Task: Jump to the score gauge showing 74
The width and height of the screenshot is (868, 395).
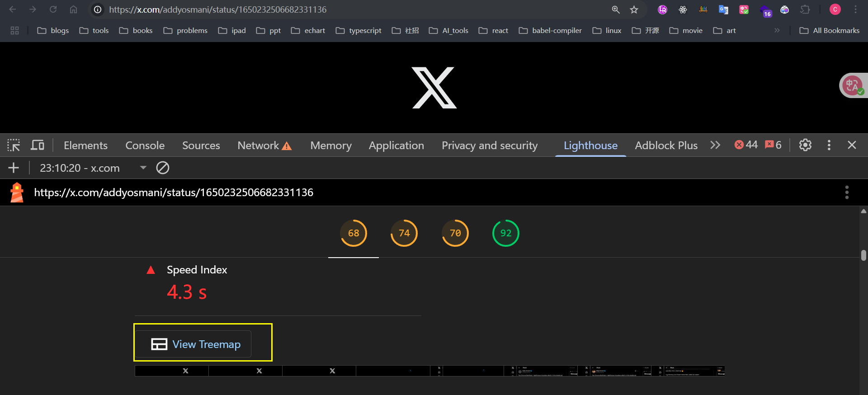Action: pyautogui.click(x=404, y=233)
